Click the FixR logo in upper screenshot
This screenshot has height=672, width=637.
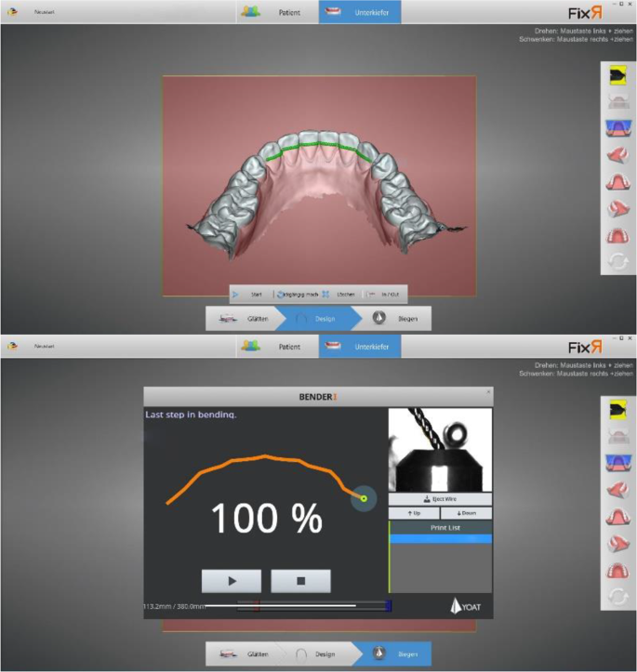pyautogui.click(x=585, y=13)
